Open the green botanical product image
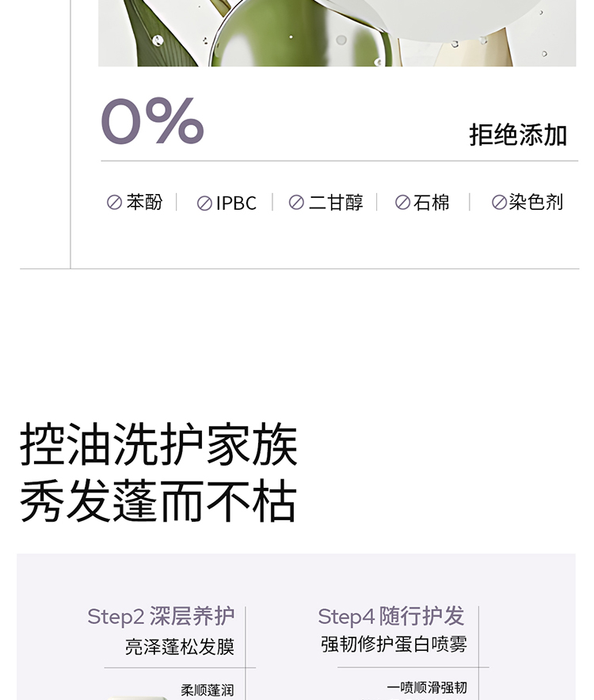 coord(337,32)
